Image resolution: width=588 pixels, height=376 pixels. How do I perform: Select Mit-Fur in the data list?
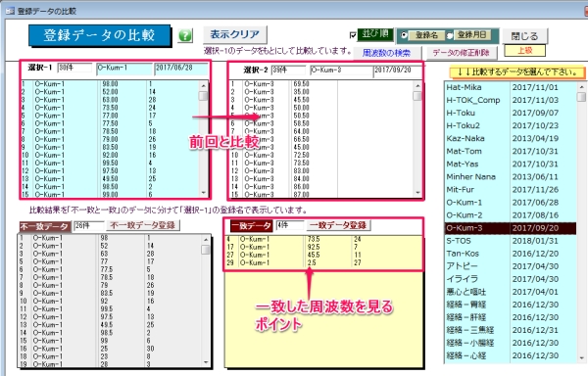(x=510, y=189)
